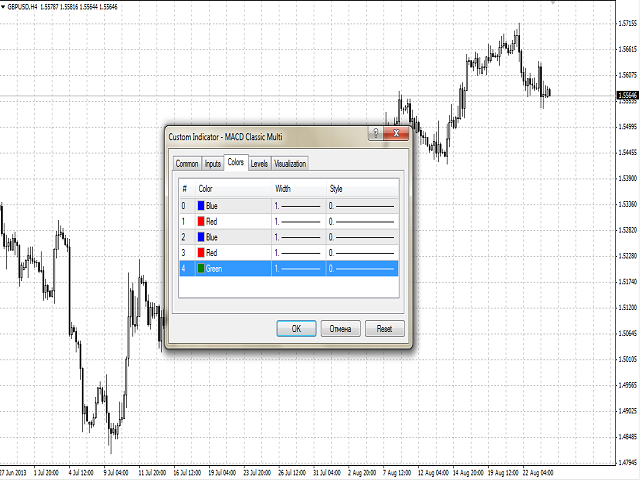Switch to the Common tab

pyautogui.click(x=187, y=164)
